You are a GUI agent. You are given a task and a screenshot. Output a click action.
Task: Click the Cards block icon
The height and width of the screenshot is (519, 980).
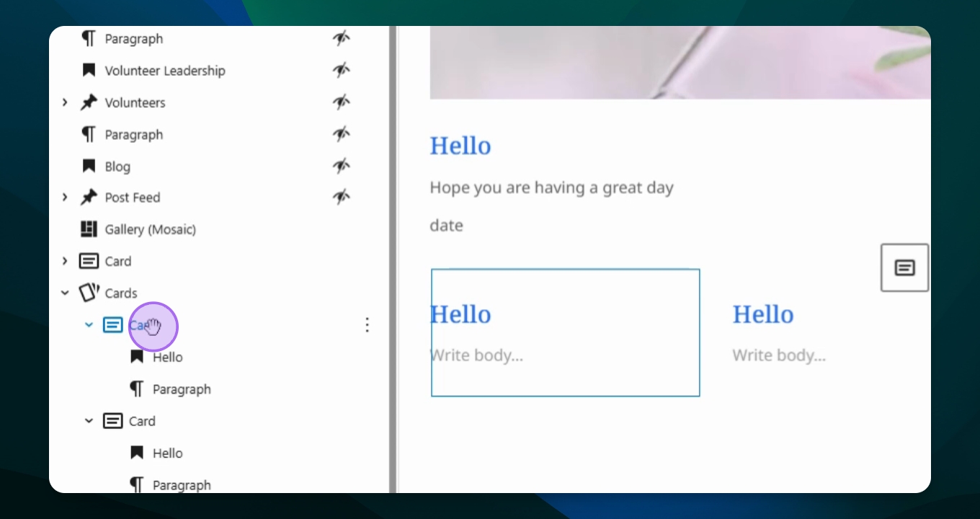pos(89,293)
